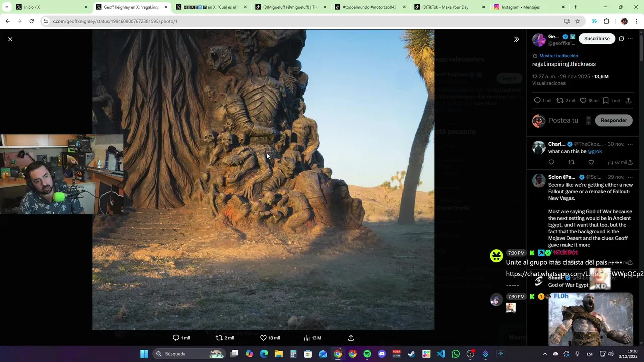
Task: Click the reply icon in the sidebar post stats
Action: point(537,100)
